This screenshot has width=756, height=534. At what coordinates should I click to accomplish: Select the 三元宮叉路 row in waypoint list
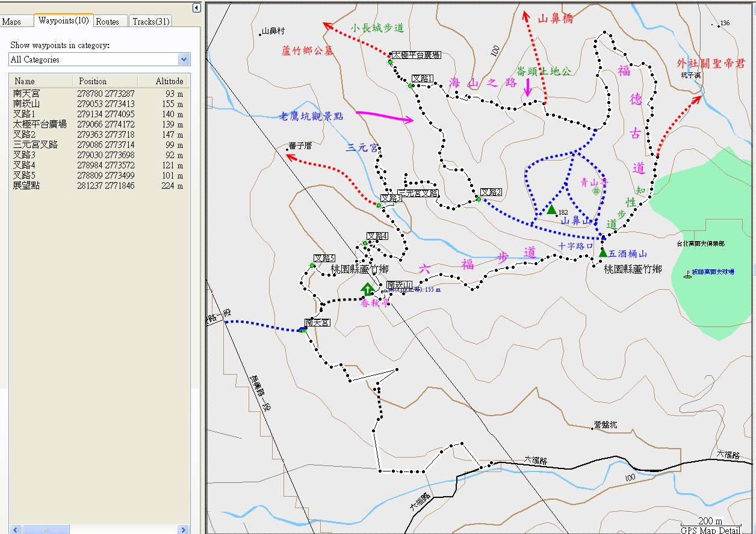(x=36, y=145)
